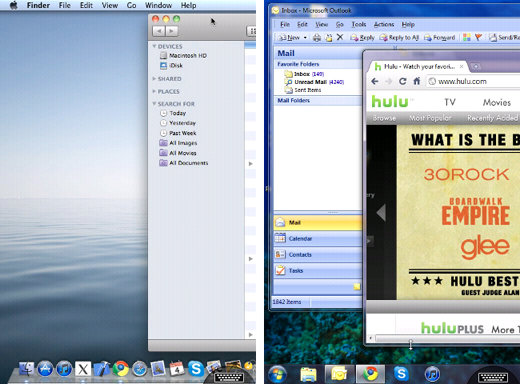Select Today under Search For
520x384 pixels.
173,113
